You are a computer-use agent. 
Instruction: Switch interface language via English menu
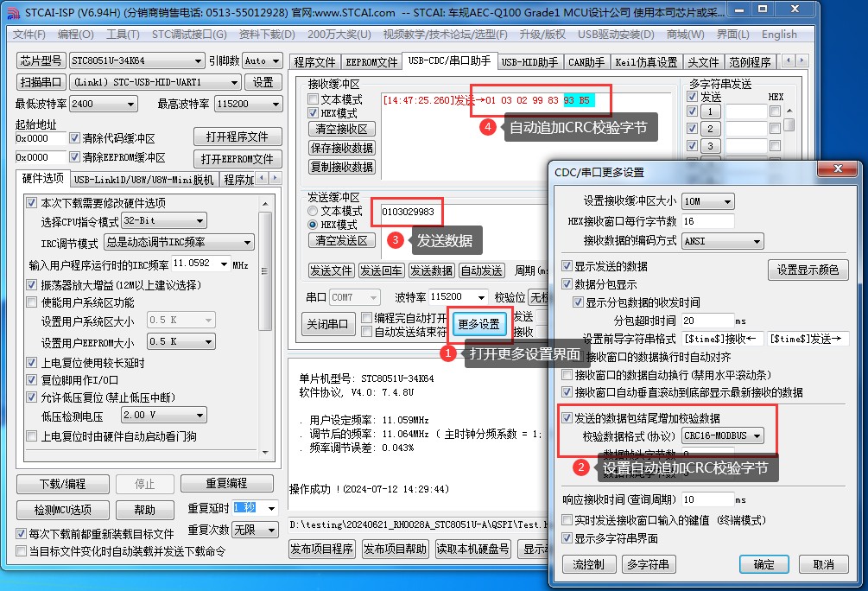tap(779, 35)
